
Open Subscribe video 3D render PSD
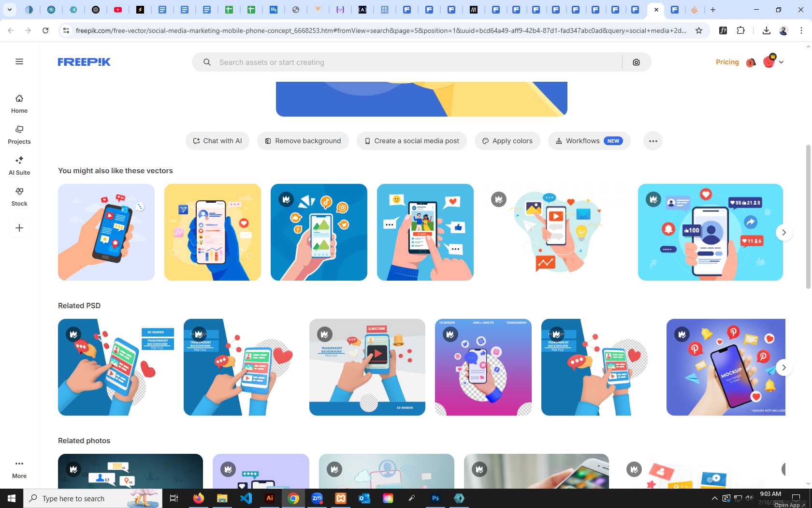click(x=367, y=367)
